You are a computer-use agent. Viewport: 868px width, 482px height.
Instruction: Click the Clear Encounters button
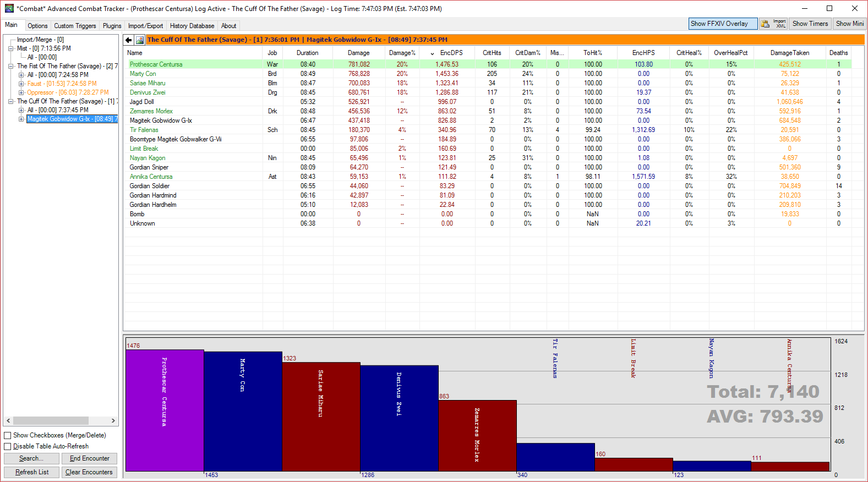click(89, 472)
